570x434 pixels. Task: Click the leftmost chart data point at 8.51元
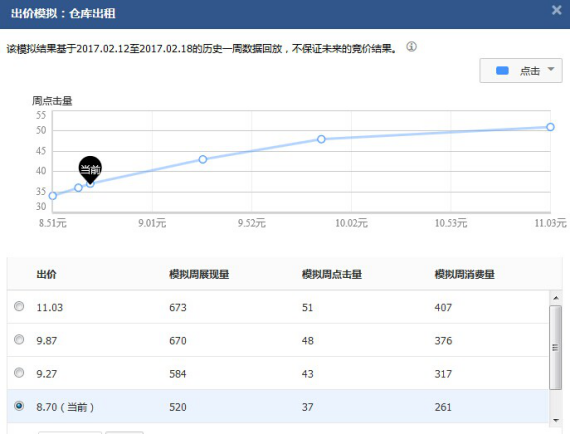tap(53, 196)
